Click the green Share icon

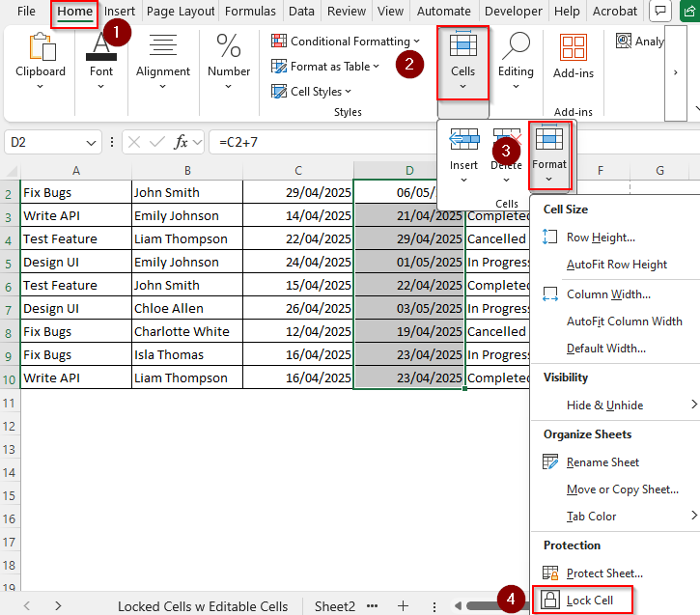689,12
